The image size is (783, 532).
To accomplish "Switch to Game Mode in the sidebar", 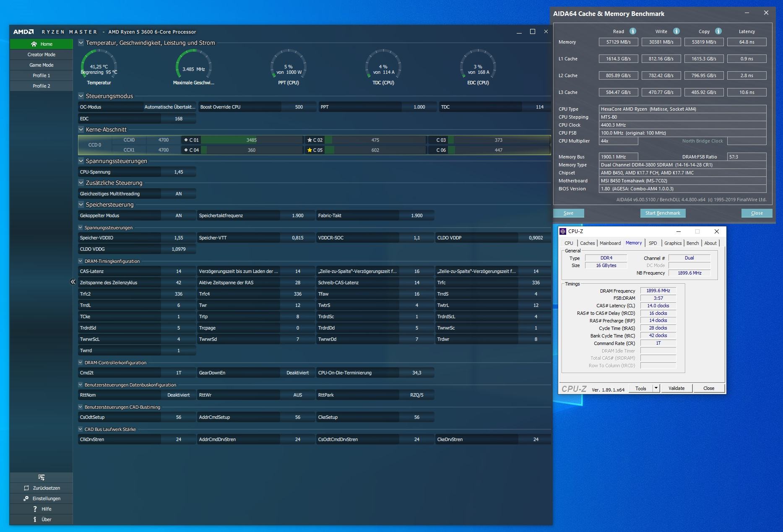I will (x=41, y=65).
